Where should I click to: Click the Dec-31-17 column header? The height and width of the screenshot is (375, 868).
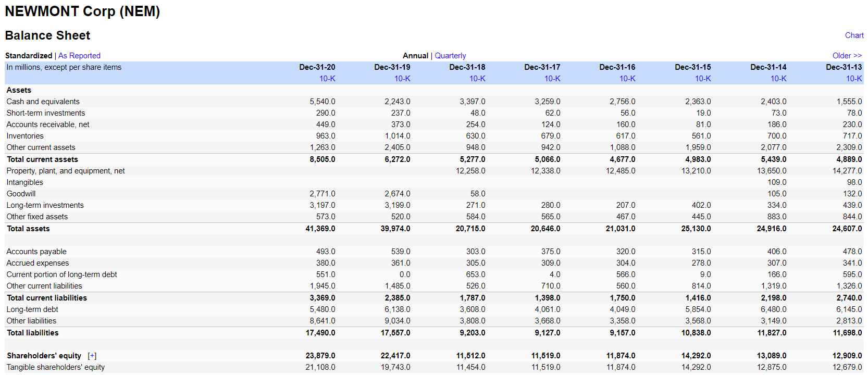pyautogui.click(x=542, y=67)
